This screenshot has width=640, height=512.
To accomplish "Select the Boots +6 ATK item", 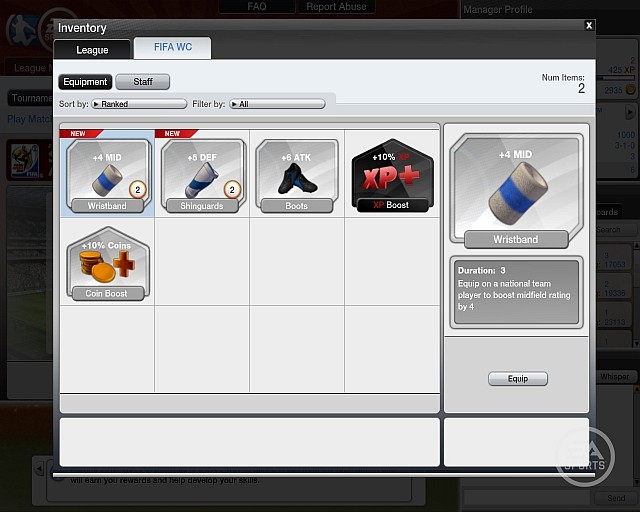I will pos(296,175).
